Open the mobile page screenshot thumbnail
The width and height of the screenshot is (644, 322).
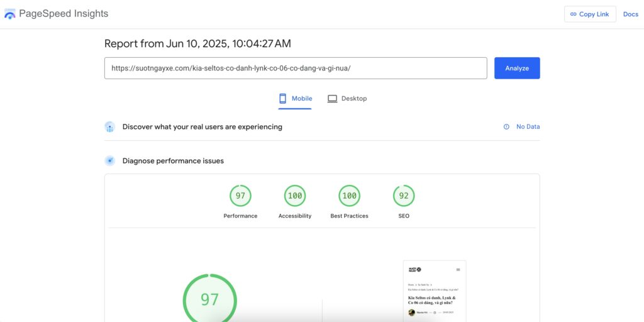click(x=435, y=291)
